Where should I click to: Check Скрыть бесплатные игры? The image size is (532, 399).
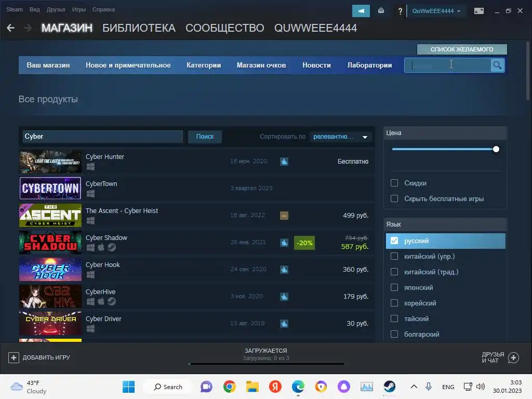[x=394, y=198]
